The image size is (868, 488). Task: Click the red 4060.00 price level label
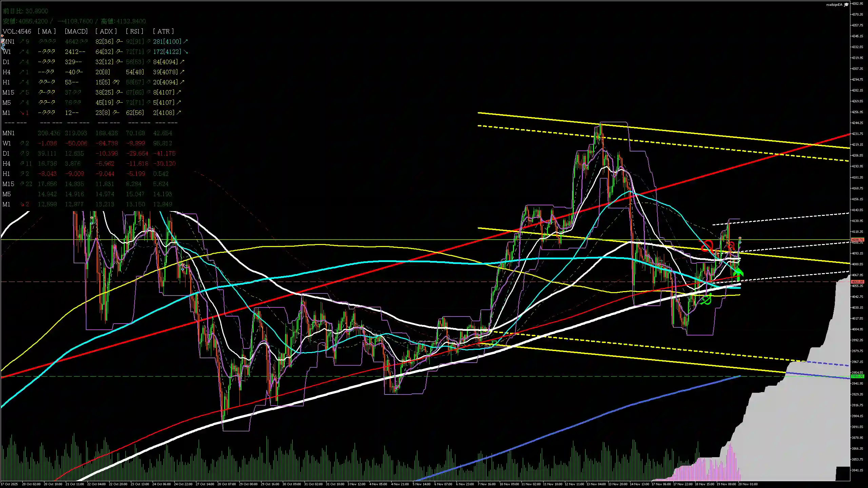pos(857,282)
